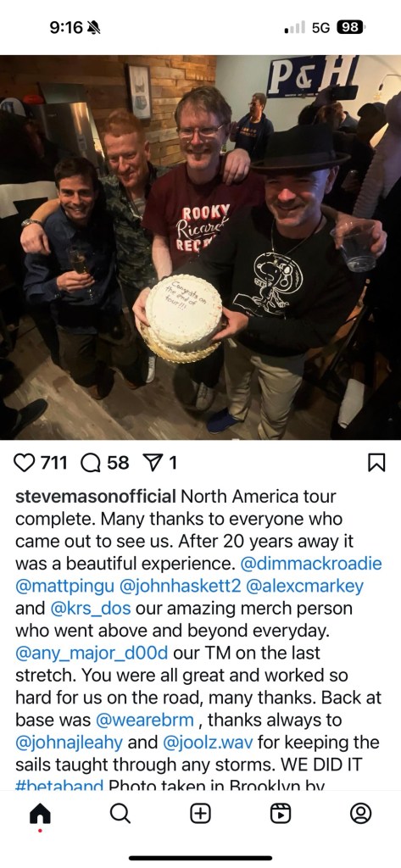This screenshot has height=868, width=401.
Task: Open the Profile tab icon
Action: coord(360,813)
